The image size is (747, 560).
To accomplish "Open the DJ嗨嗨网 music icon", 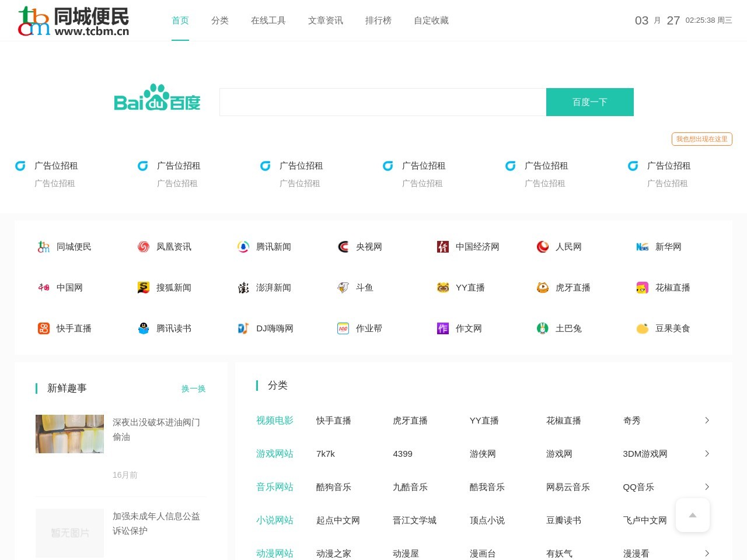I will click(x=243, y=328).
